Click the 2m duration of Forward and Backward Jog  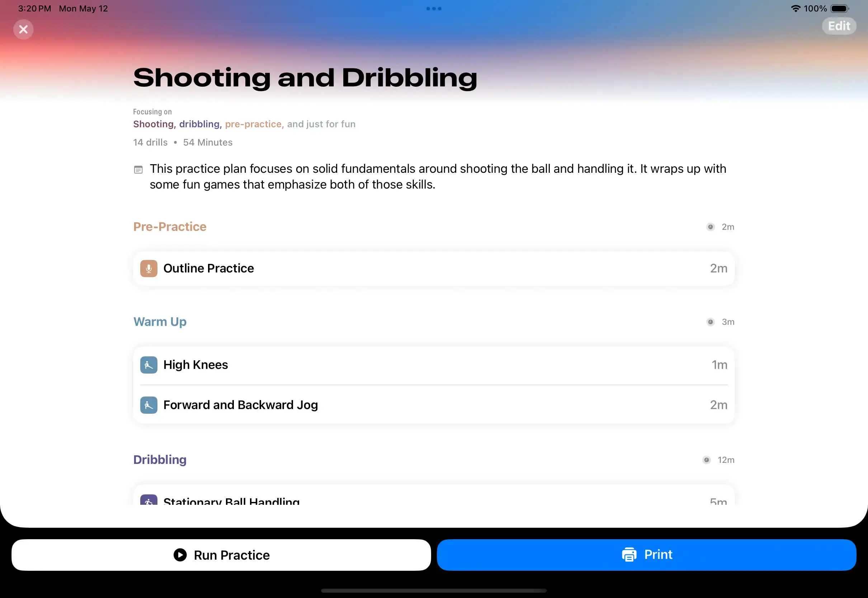(718, 405)
